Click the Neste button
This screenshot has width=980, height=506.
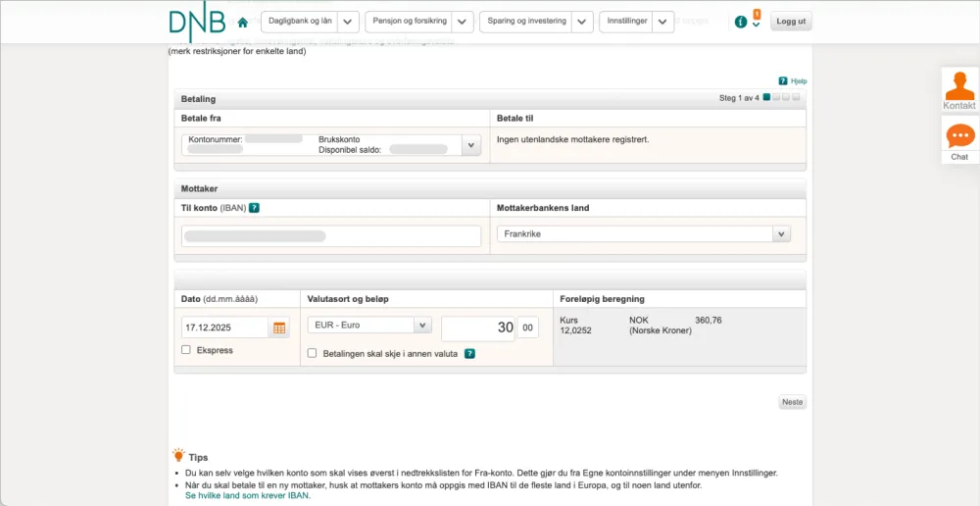click(792, 402)
